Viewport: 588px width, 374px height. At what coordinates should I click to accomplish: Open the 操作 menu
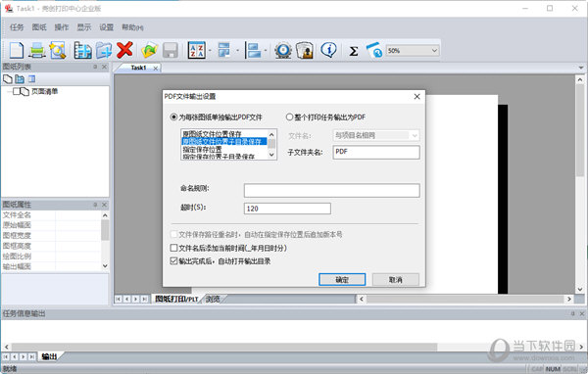pos(62,27)
